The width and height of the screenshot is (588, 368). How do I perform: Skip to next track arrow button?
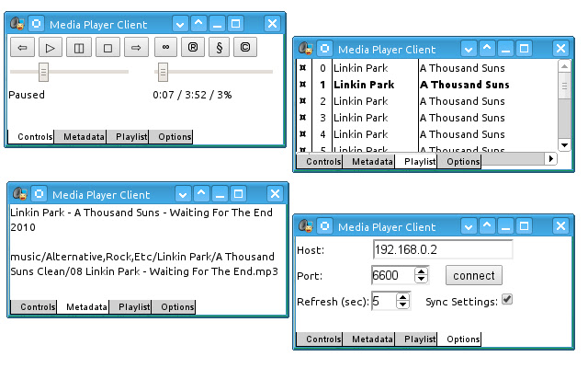click(134, 47)
